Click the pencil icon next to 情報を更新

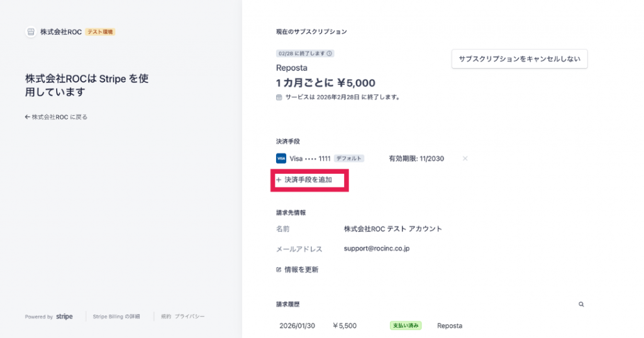[279, 269]
